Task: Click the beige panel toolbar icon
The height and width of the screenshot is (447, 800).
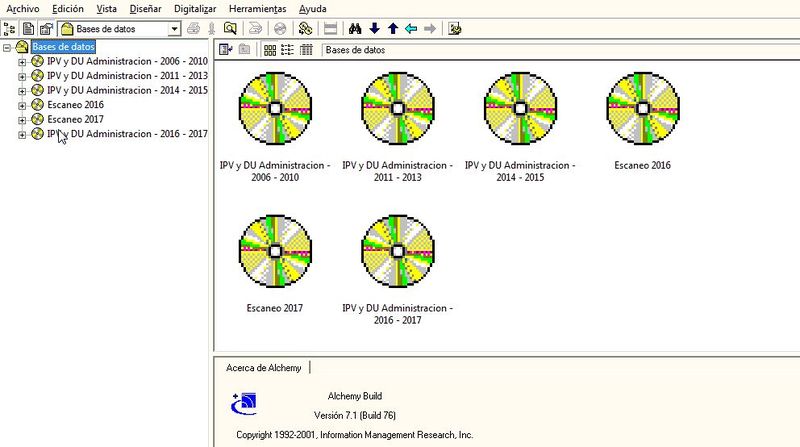Action: coord(330,29)
